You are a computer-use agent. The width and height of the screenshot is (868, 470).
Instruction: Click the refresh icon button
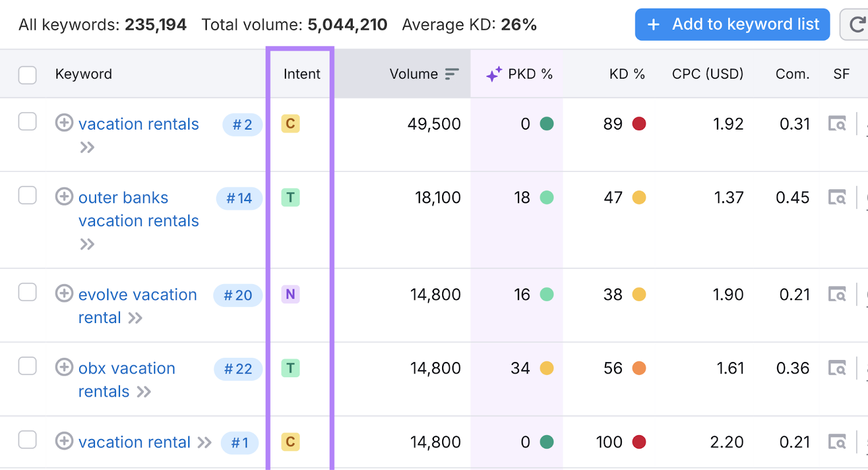(856, 24)
